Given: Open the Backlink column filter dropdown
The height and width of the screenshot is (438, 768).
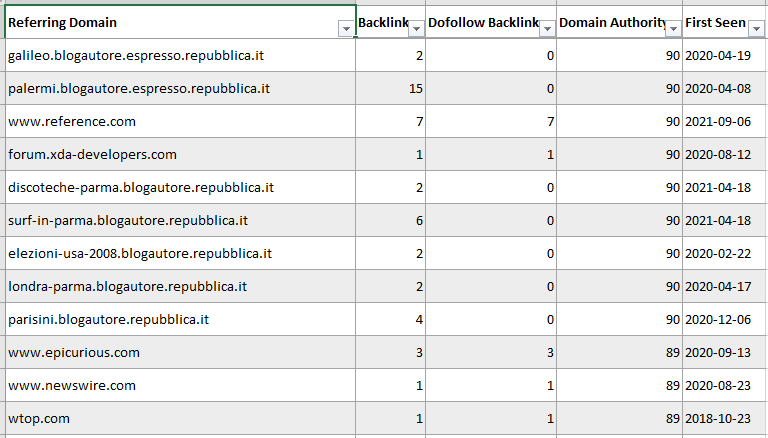Looking at the screenshot, I should click(416, 30).
